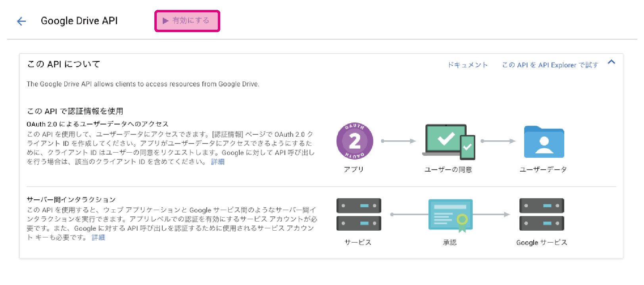Click the purple OAuth 2 app badge icon
The image size is (644, 285).
(x=355, y=141)
